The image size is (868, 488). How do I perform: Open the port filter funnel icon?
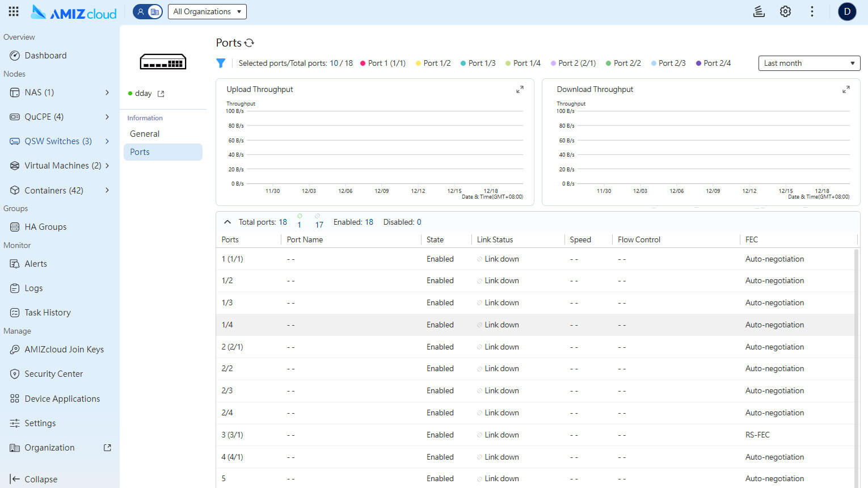[221, 64]
